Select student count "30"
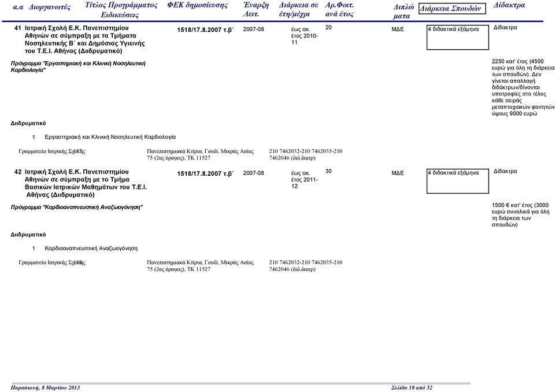This screenshot has height=392, width=555. coord(328,171)
